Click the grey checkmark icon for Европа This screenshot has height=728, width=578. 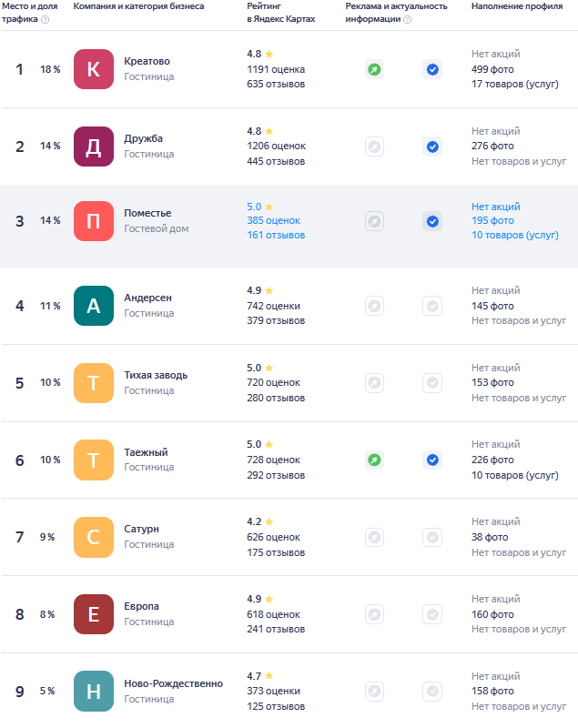click(x=432, y=615)
